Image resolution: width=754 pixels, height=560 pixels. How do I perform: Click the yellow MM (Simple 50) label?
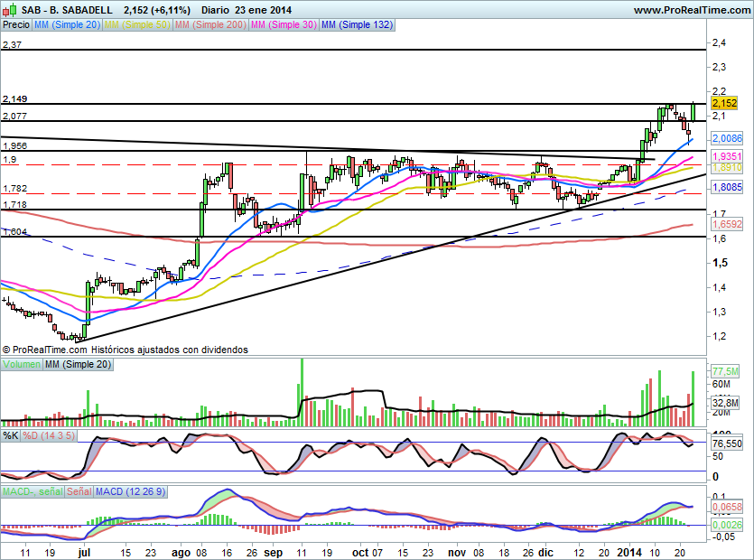click(137, 25)
